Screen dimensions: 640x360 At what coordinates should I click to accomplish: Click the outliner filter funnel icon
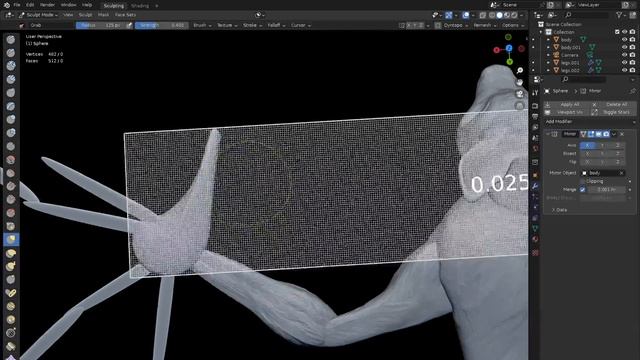pos(620,15)
